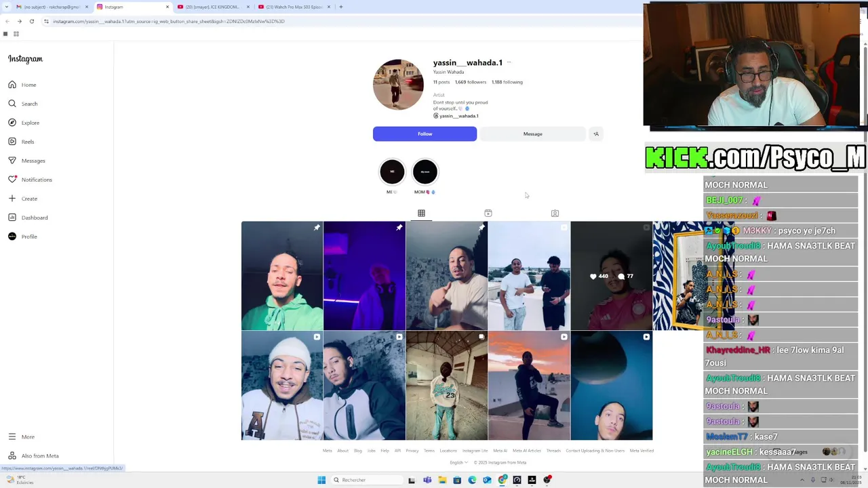The image size is (868, 488).
Task: Click taskbar Rechercher search box
Action: [366, 480]
